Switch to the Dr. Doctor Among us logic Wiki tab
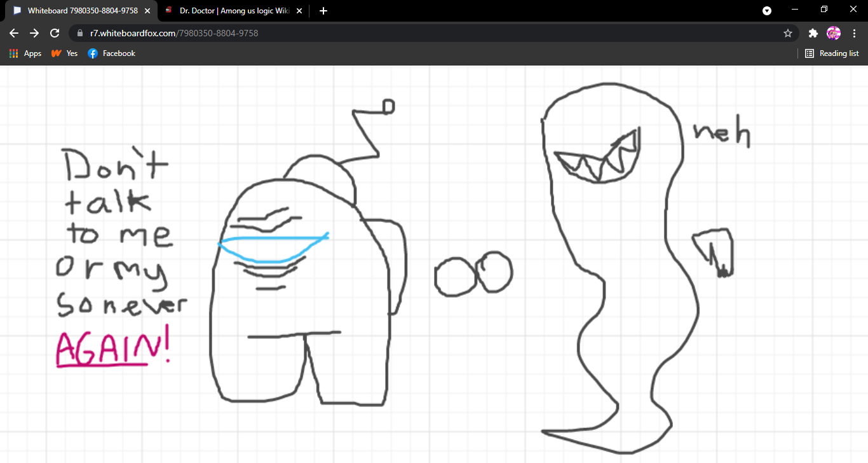 pyautogui.click(x=233, y=11)
